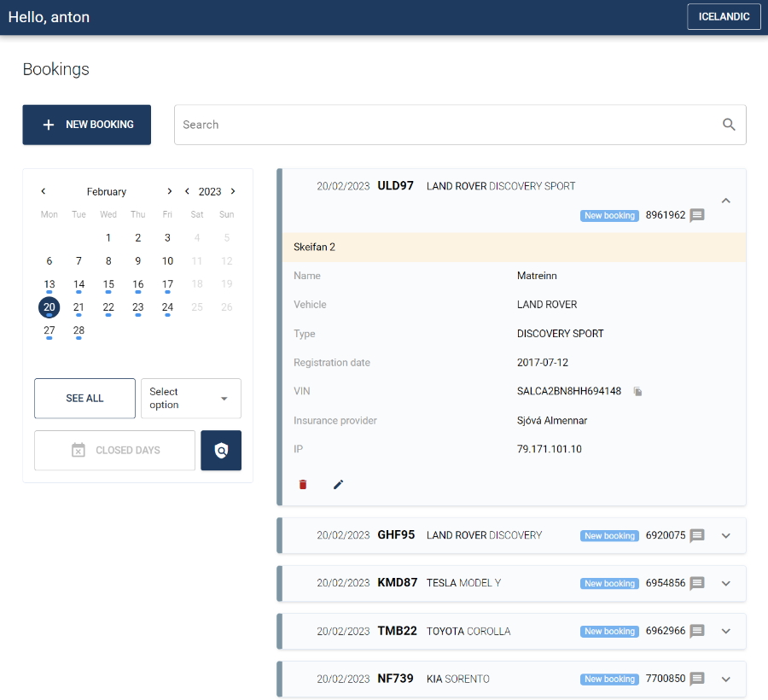Open the Select option dropdown
Viewport: 768px width, 700px height.
(x=190, y=398)
